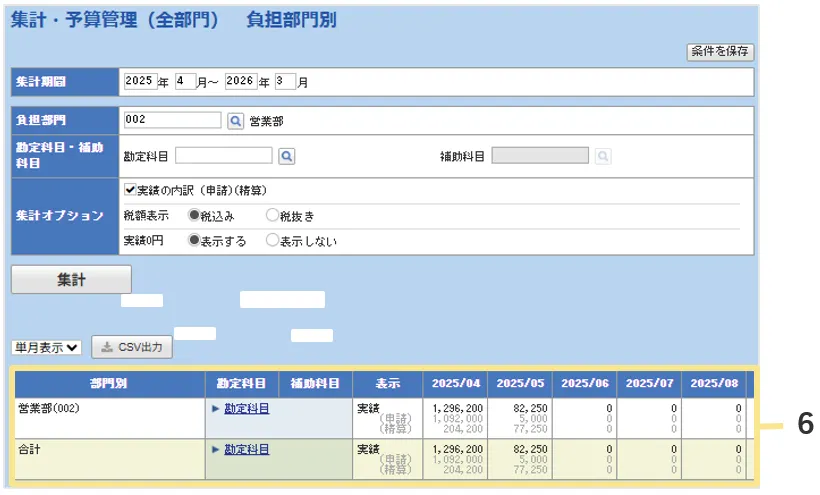
Task: Click the 負担部門 code field containing 002
Action: 172,121
